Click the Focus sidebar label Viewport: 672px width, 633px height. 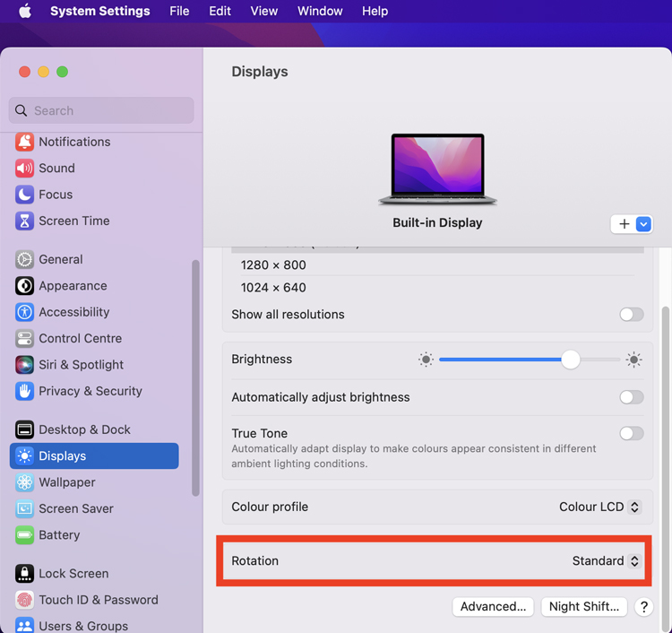click(56, 195)
